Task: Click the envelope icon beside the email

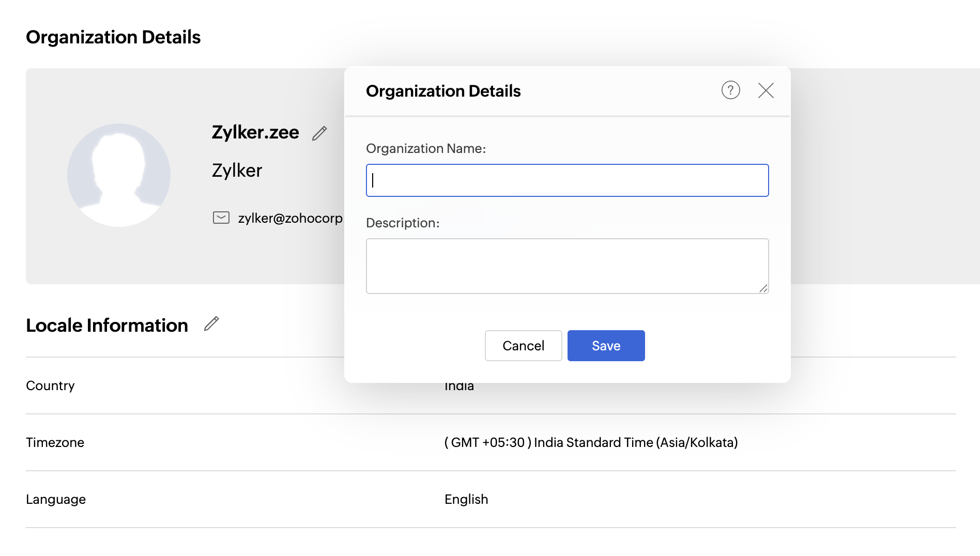Action: [x=221, y=218]
